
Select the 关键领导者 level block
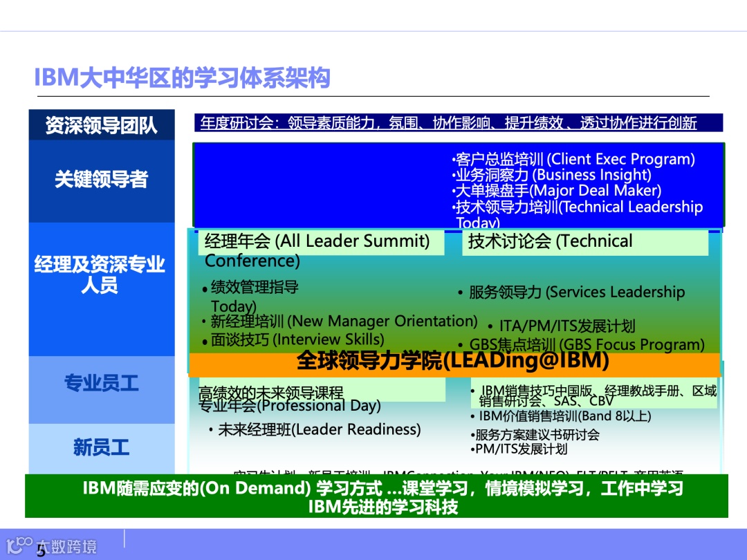(102, 181)
